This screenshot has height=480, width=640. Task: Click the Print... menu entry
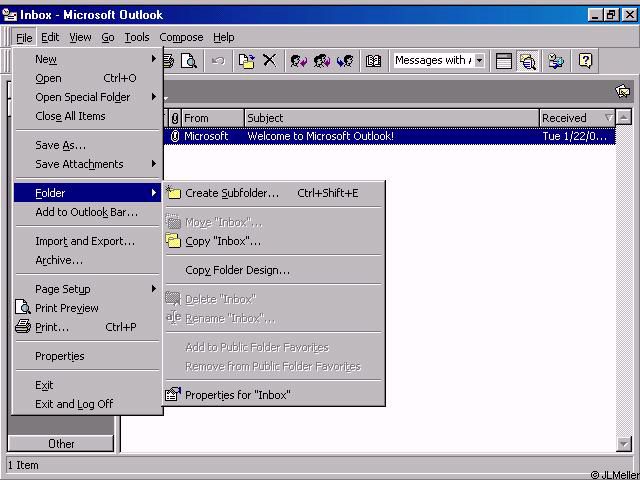coord(87,327)
